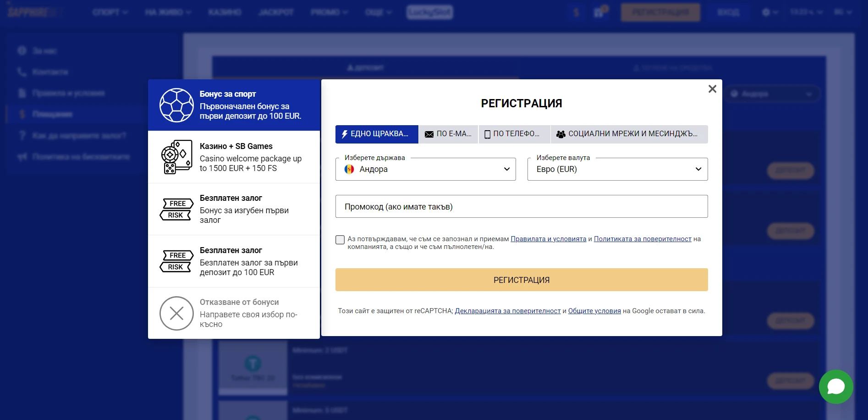Click the lightning bolt icon on the one-click tab
The image size is (868, 420).
tap(345, 134)
